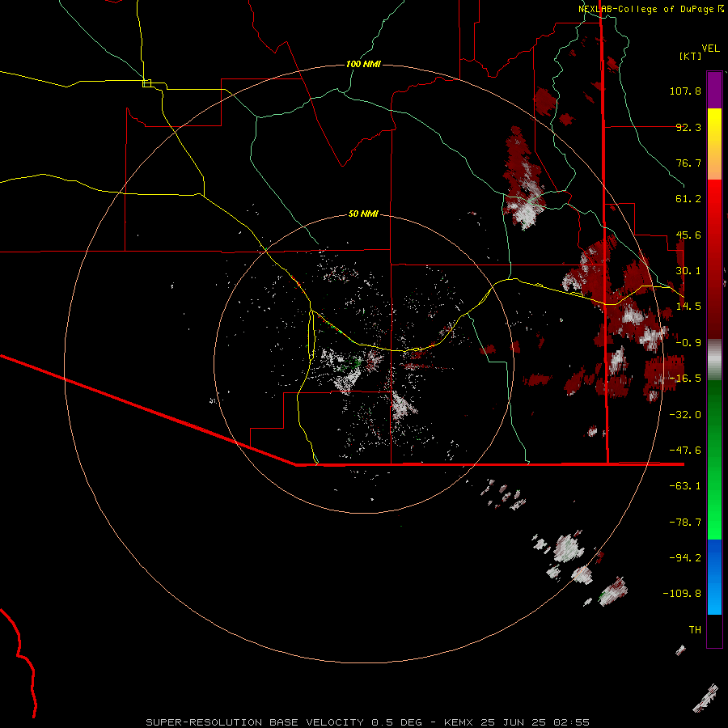This screenshot has height=728, width=728.
Task: Select the 14.5 scale value
Action: click(688, 307)
